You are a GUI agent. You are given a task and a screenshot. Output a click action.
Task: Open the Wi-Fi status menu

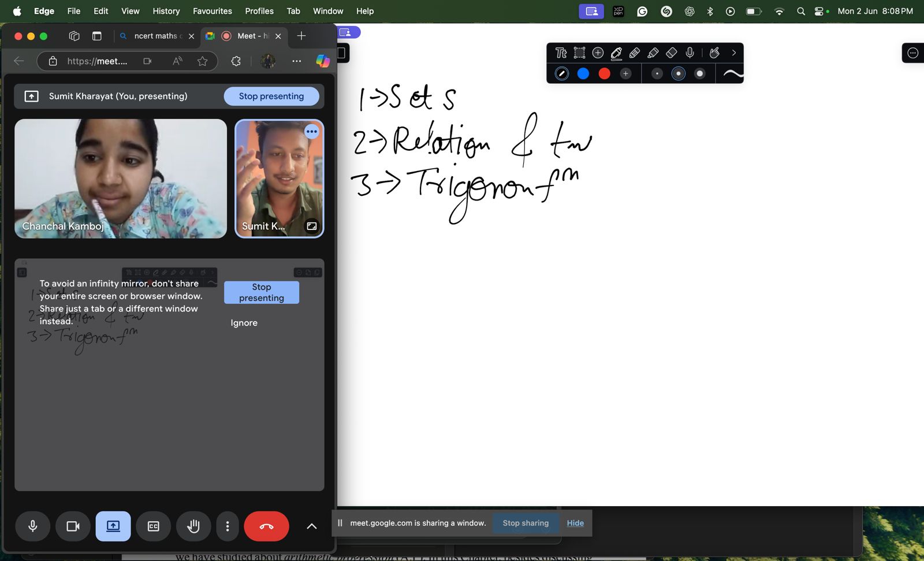(779, 11)
